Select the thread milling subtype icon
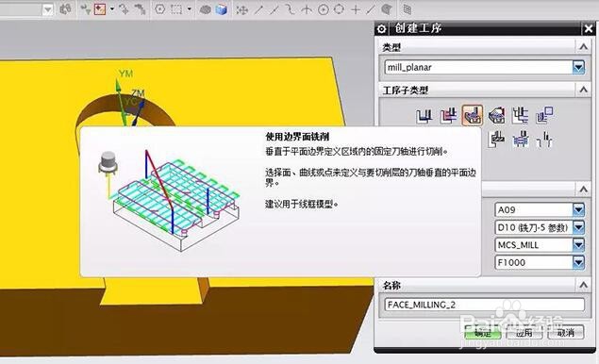599x364 pixels. (544, 139)
